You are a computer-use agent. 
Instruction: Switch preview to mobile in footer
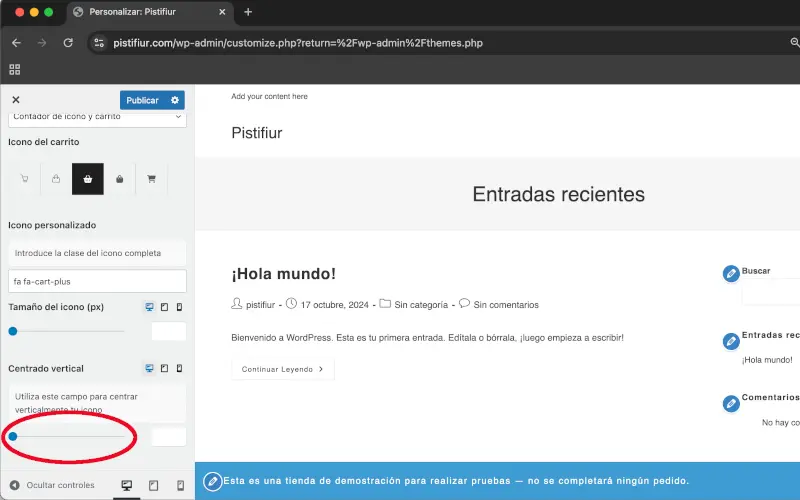tap(180, 485)
